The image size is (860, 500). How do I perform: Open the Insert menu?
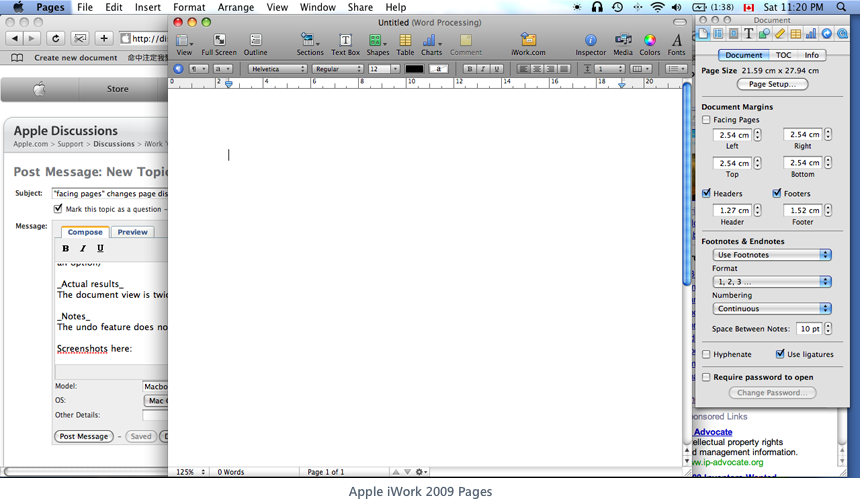pyautogui.click(x=148, y=7)
